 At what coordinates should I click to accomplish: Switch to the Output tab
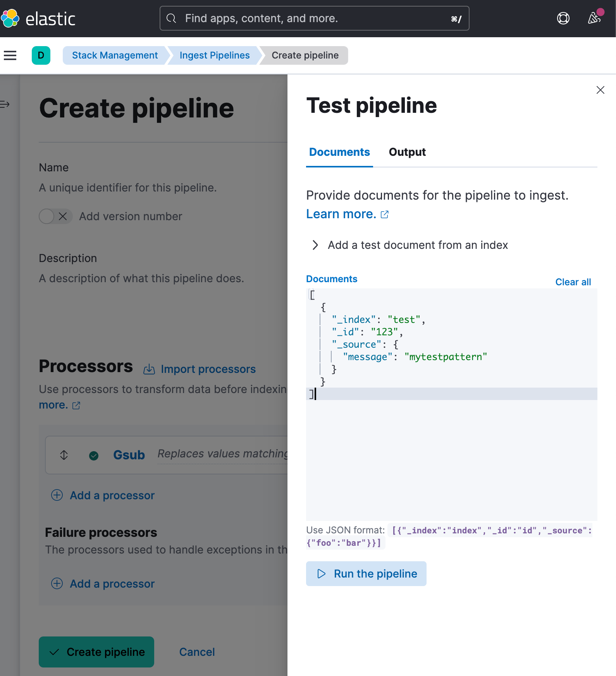[x=407, y=152]
